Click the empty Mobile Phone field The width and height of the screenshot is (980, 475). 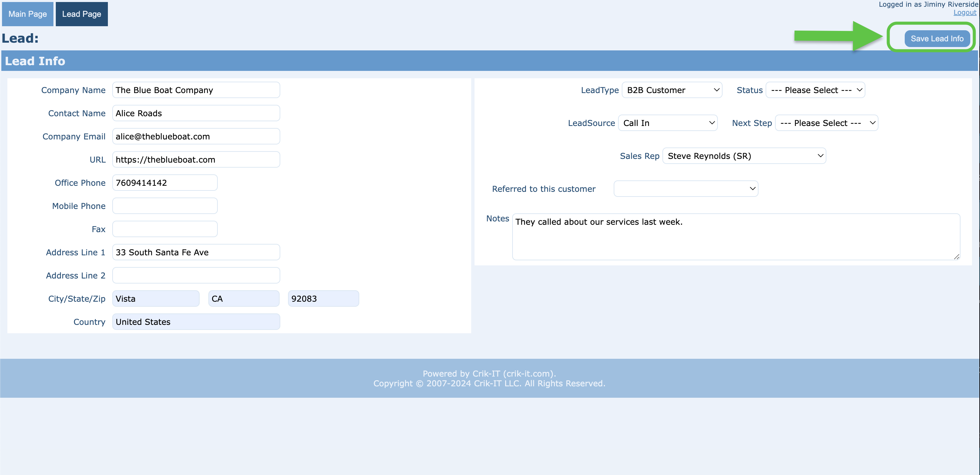(x=165, y=206)
